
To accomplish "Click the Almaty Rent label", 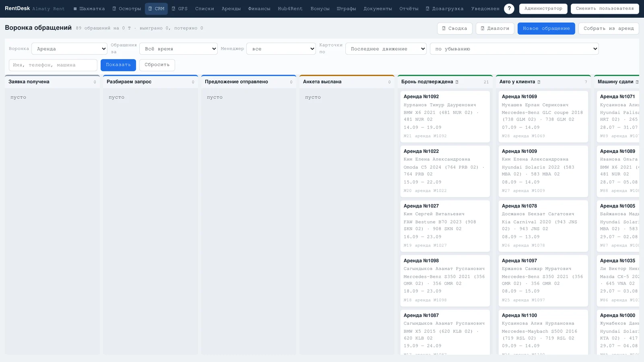I will 48,9.
